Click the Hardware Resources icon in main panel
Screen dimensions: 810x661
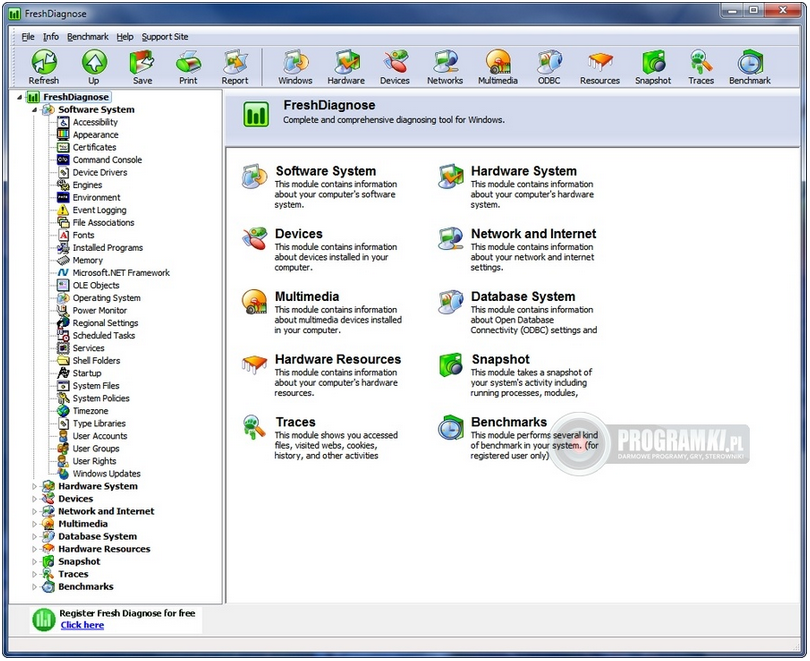click(x=254, y=364)
